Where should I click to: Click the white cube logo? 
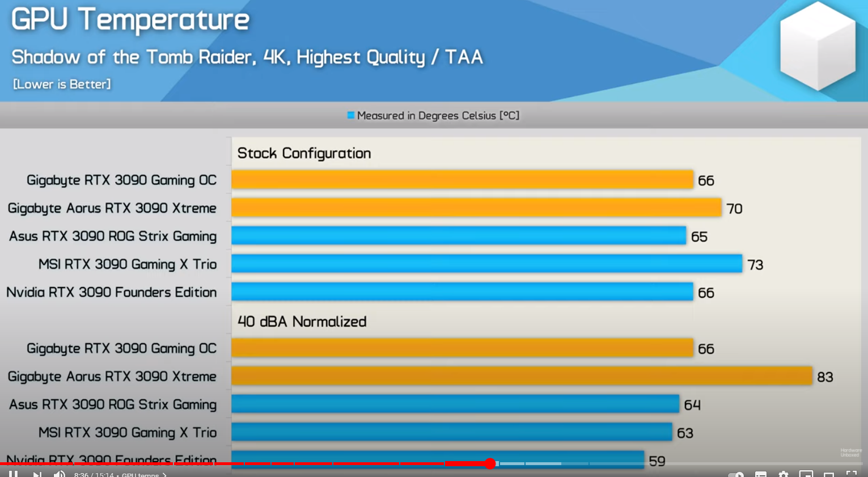[x=817, y=47]
